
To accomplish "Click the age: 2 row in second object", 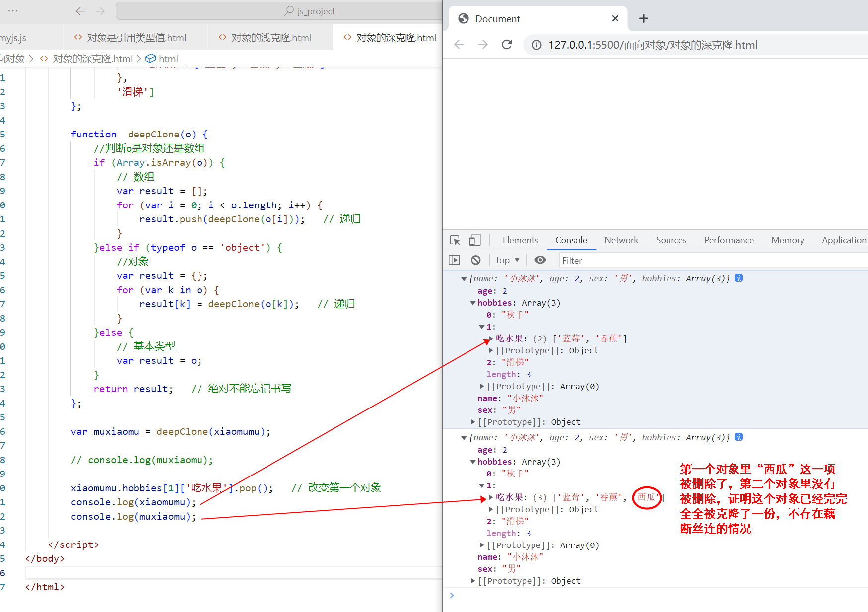I will pos(492,450).
